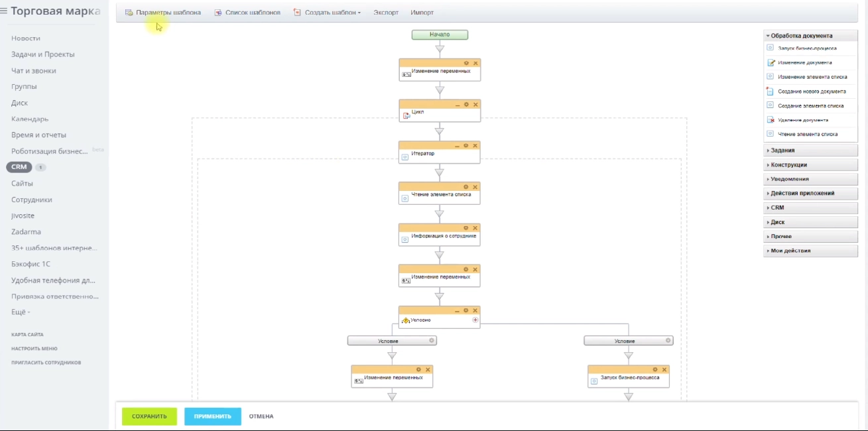
Task: Select Изменение документа action in side panel
Action: (x=804, y=62)
